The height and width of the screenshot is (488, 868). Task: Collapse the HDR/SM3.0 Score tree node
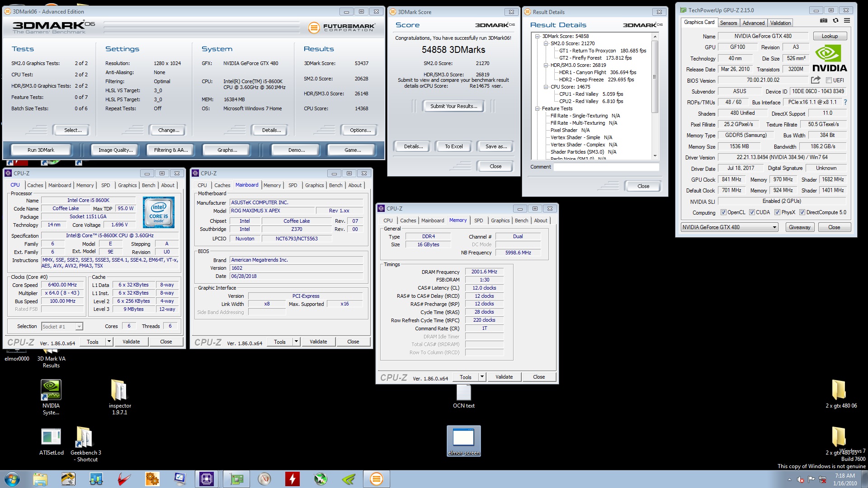point(546,65)
